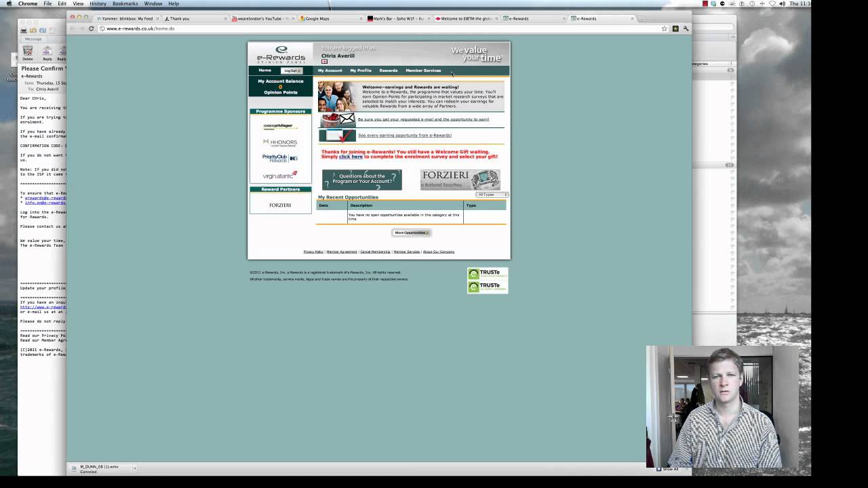Open the Edit menu
The width and height of the screenshot is (868, 488).
tap(62, 3)
